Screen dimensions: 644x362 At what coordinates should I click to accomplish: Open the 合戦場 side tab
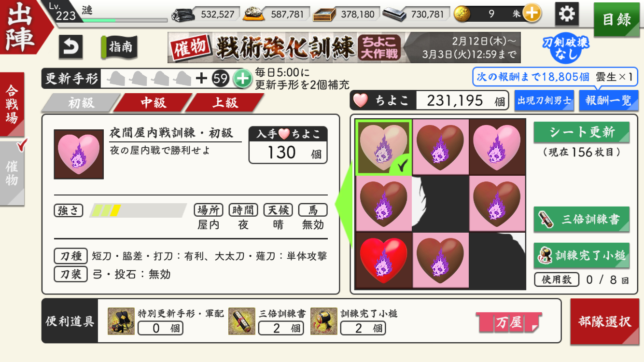click(12, 104)
